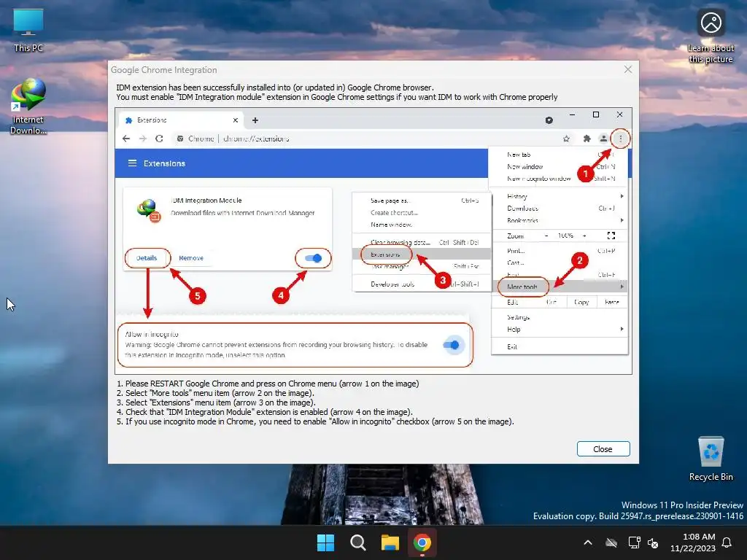Image resolution: width=747 pixels, height=560 pixels.
Task: Open File Explorer from the taskbar
Action: (x=390, y=542)
